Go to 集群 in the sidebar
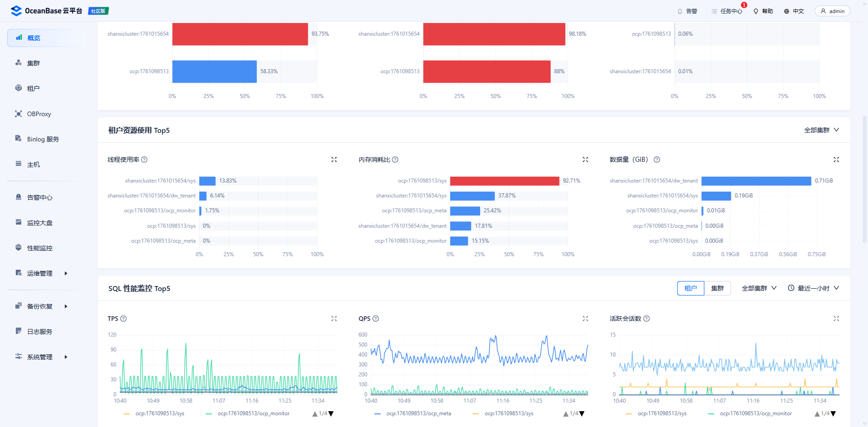This screenshot has height=427, width=868. (x=33, y=63)
